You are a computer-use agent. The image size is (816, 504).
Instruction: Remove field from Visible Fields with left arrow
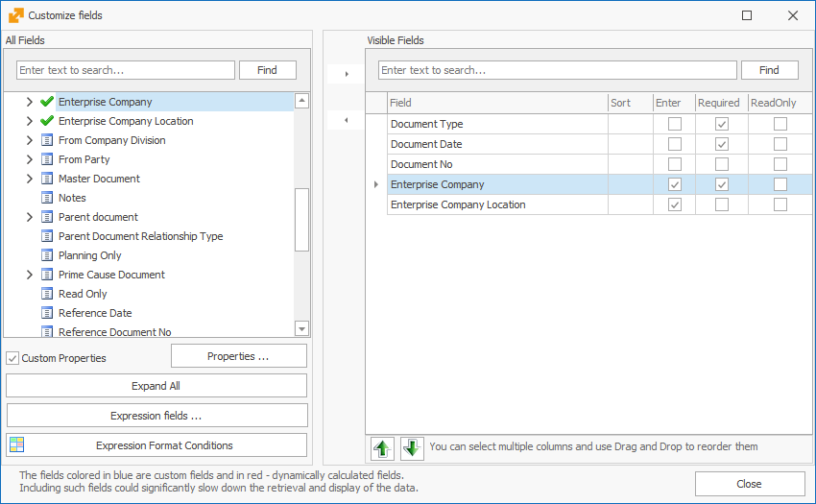346,120
